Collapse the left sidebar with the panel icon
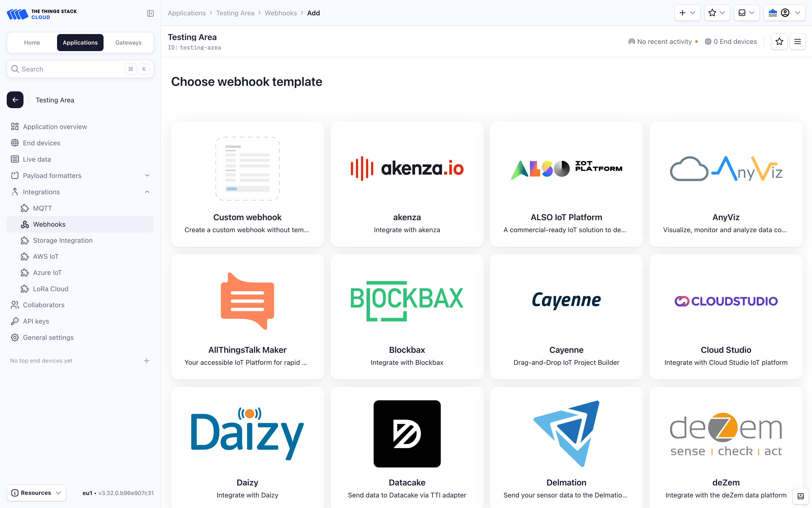This screenshot has width=812, height=508. 150,13
